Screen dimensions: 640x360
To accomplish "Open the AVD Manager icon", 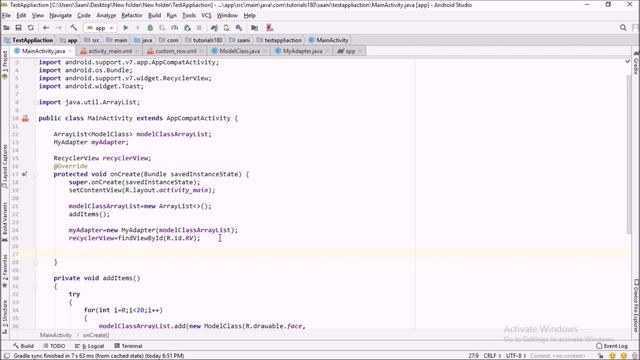I will [x=227, y=28].
